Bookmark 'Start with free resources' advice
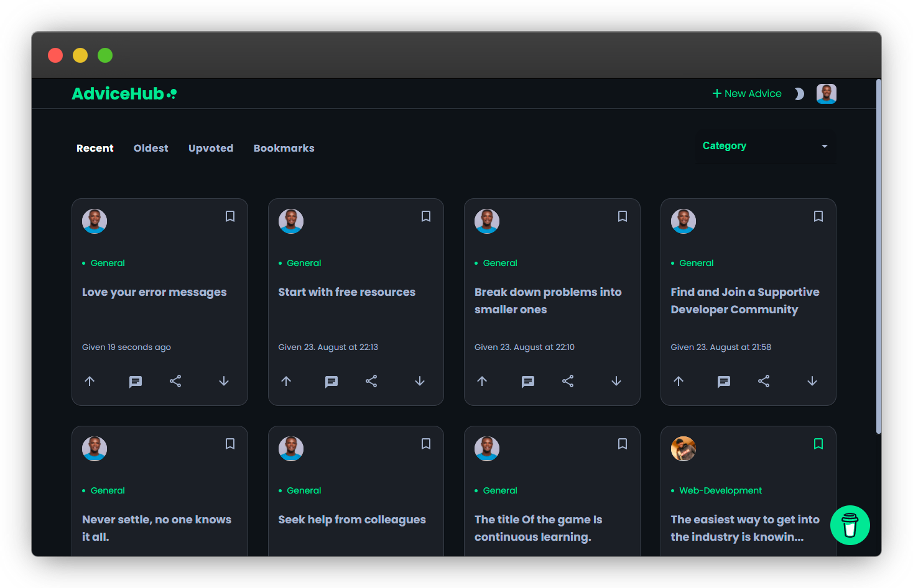Screen dimensions: 913x588 426,216
